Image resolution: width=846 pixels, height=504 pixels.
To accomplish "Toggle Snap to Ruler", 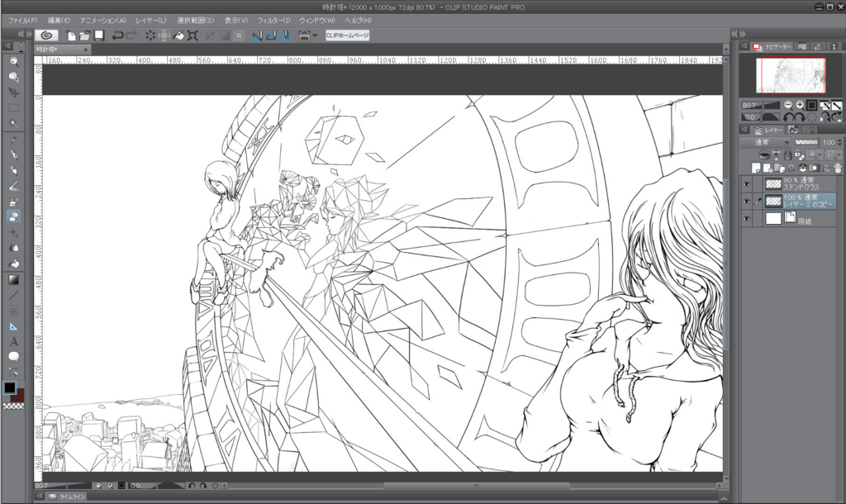I will [x=258, y=36].
